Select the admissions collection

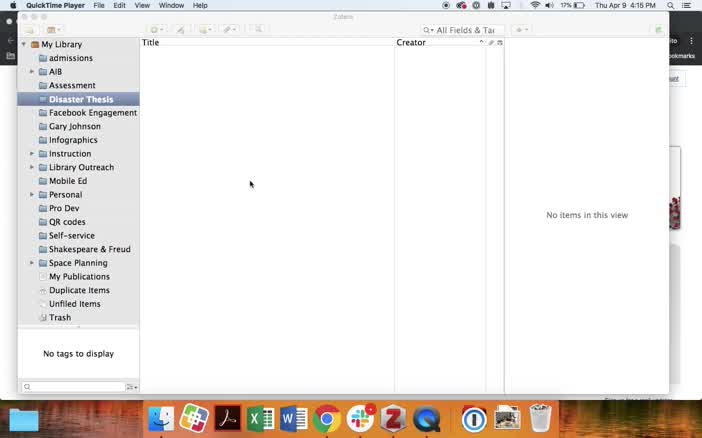[71, 58]
